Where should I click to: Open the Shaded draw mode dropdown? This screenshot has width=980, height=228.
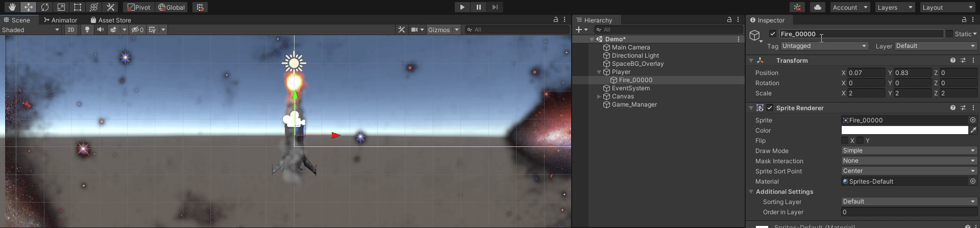click(31, 30)
